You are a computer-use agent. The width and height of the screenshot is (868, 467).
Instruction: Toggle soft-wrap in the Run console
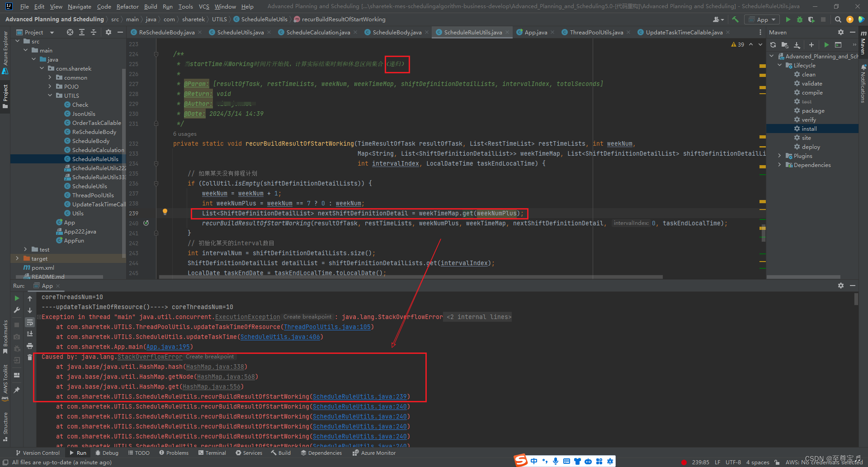30,322
